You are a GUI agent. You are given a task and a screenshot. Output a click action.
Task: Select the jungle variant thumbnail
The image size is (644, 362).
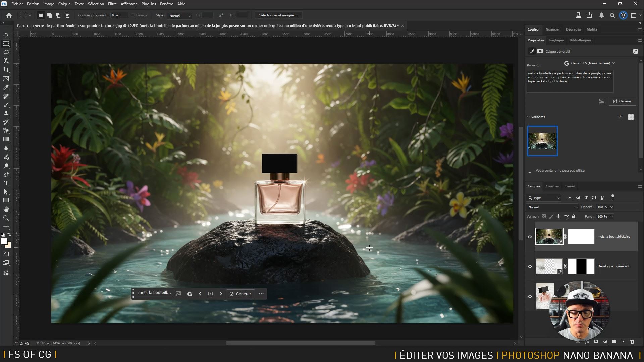(x=542, y=141)
